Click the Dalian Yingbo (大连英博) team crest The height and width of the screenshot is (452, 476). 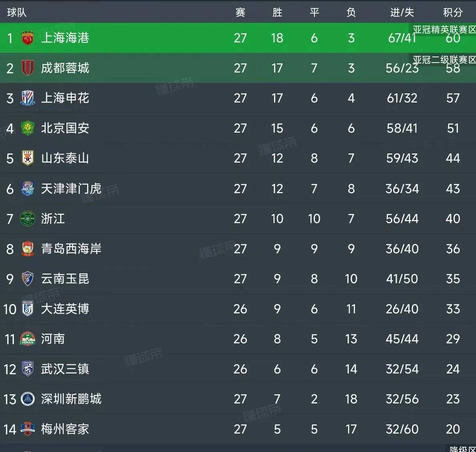(x=28, y=309)
